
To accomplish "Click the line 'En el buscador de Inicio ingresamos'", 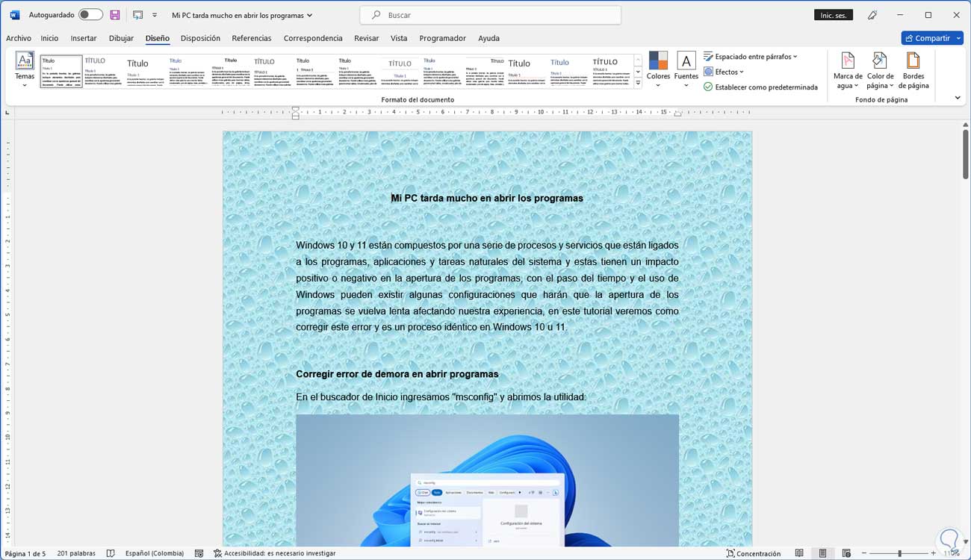I will coord(441,397).
